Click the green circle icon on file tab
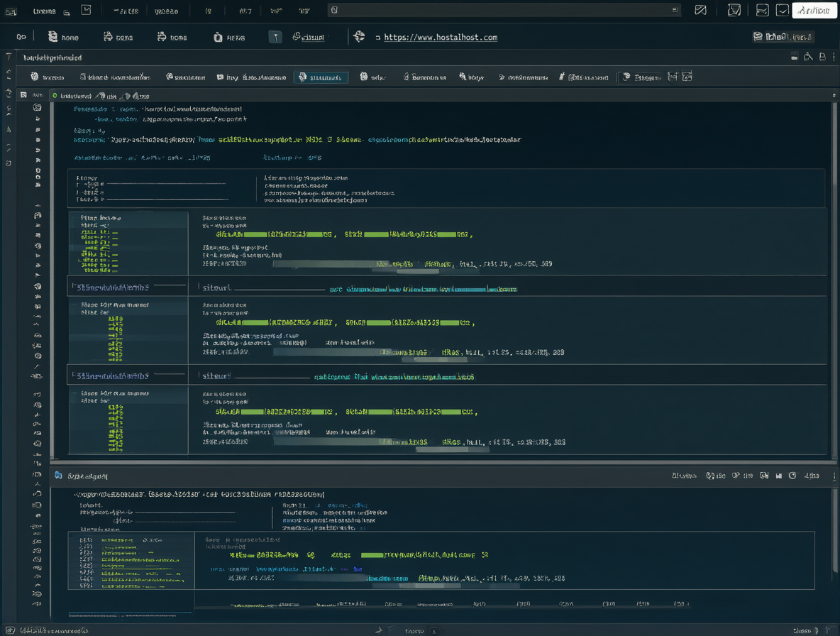The width and height of the screenshot is (840, 636). pyautogui.click(x=55, y=96)
